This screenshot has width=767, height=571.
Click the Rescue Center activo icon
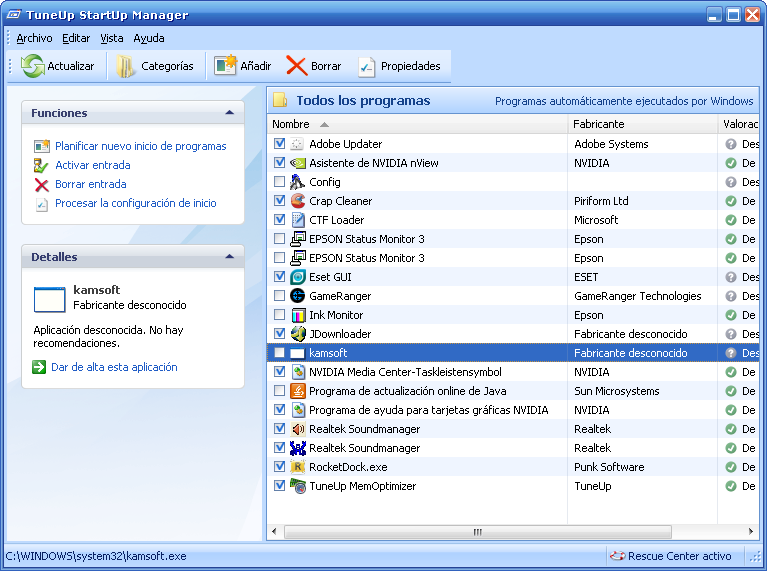tap(618, 556)
